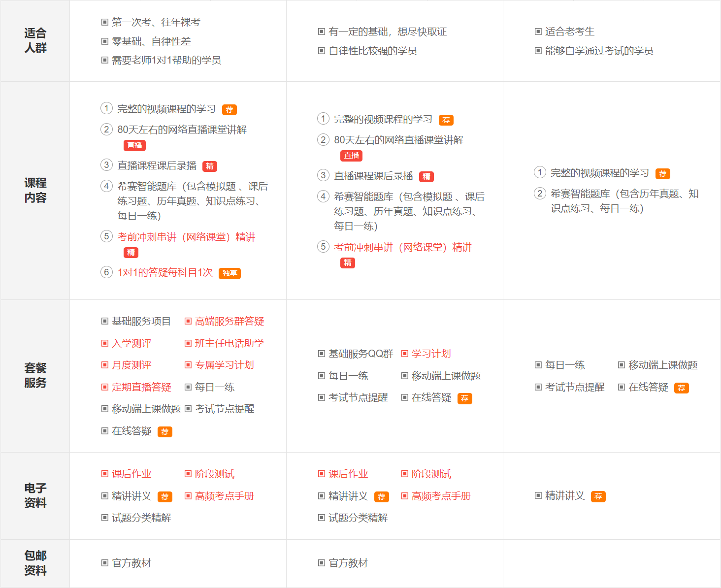Open the 1对1的答疑每科目1次 red text
Viewport: 721px width, 588px height.
coord(165,272)
